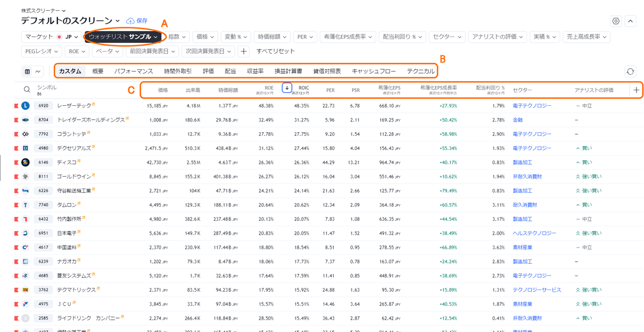Click the refresh icon
Viewport: 644px width, 332px height.
coord(631,71)
